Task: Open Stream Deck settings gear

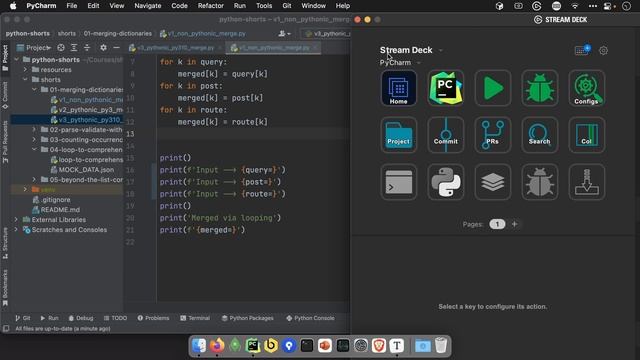Action: click(x=603, y=51)
